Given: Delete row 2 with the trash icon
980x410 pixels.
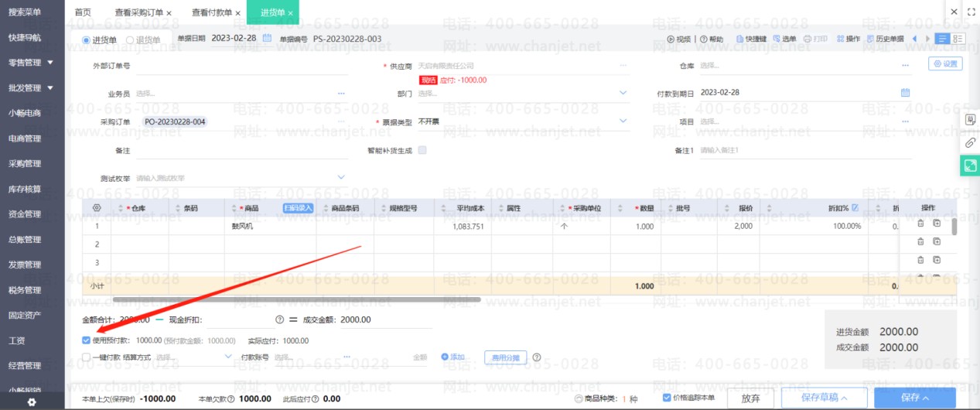Looking at the screenshot, I should click(920, 241).
